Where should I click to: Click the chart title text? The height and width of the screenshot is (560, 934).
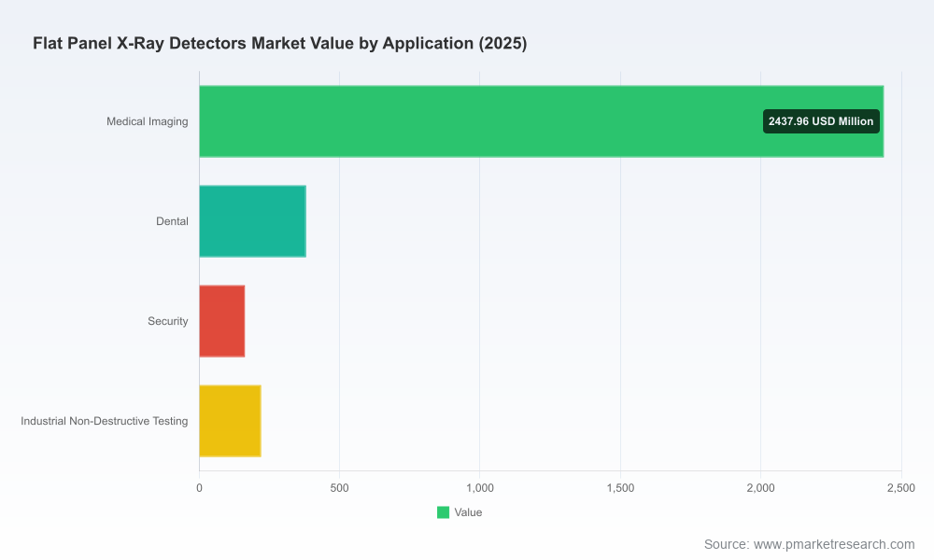click(x=280, y=44)
